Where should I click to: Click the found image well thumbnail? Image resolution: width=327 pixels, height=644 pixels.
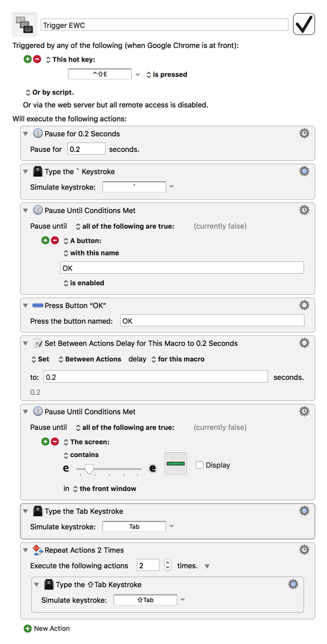(176, 464)
